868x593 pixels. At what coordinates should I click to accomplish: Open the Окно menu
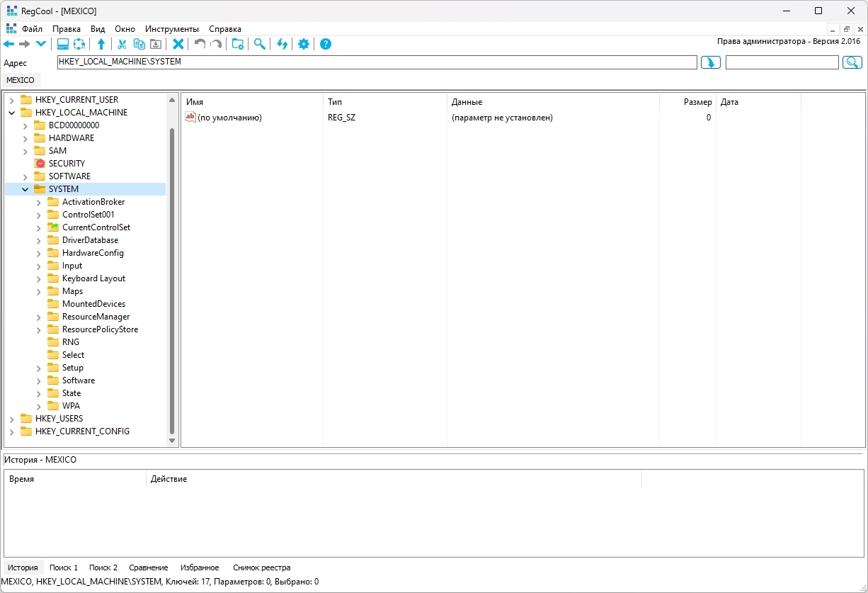point(125,29)
